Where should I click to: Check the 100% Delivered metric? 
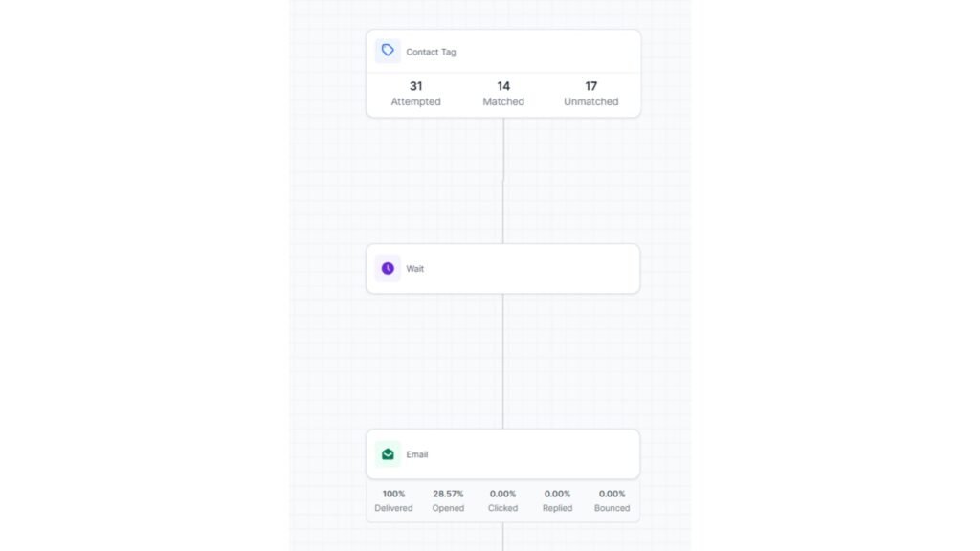tap(393, 500)
